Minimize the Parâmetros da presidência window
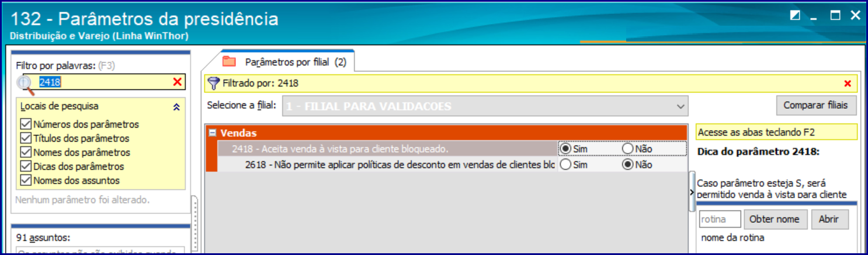This screenshot has width=868, height=255. coord(814,18)
